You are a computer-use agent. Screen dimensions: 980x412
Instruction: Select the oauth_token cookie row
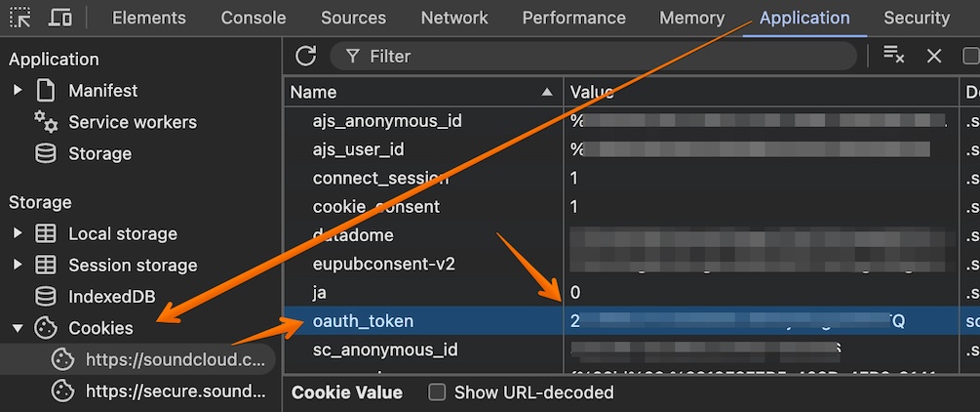(x=363, y=321)
